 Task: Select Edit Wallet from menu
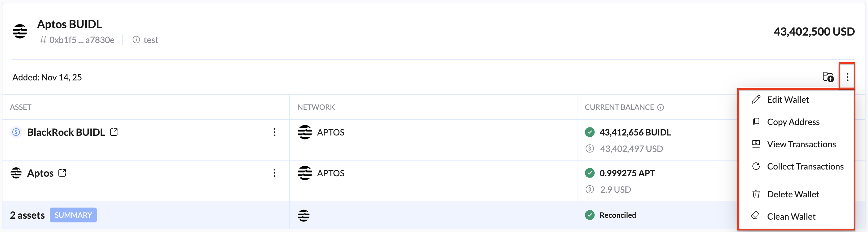[x=787, y=100]
